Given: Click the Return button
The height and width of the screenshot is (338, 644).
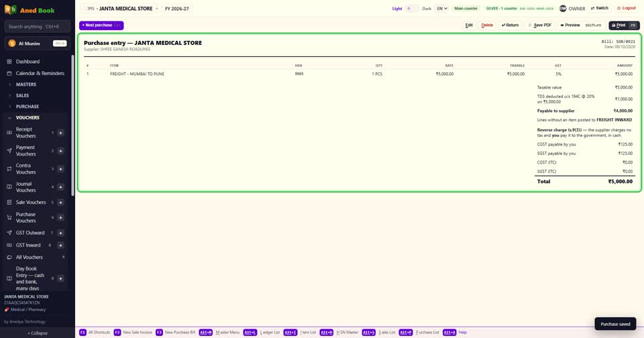Looking at the screenshot, I should (510, 25).
